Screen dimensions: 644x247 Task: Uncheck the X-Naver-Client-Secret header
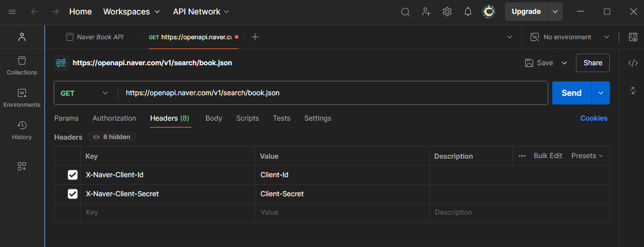click(73, 194)
